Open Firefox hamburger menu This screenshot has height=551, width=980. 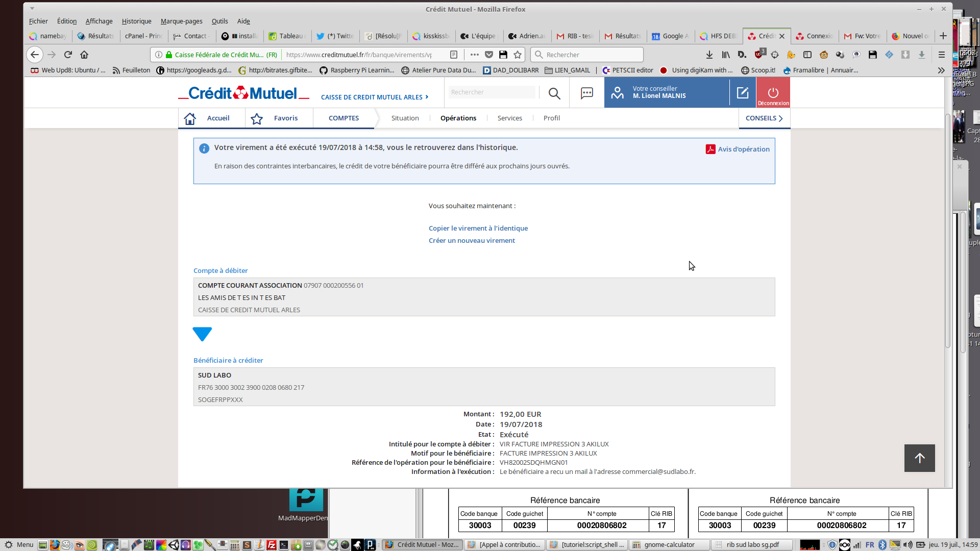point(942,55)
